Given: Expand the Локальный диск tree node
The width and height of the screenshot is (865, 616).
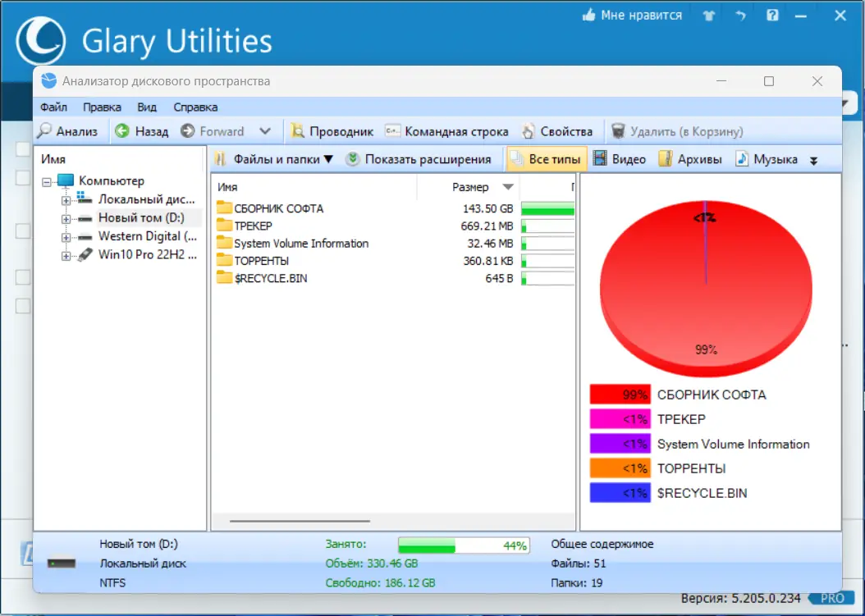Looking at the screenshot, I should click(66, 200).
